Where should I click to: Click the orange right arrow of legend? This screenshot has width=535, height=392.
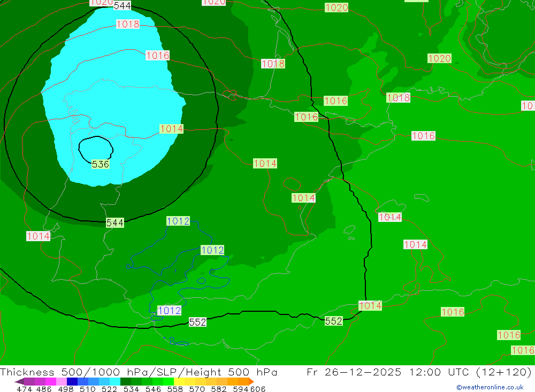coord(251,381)
